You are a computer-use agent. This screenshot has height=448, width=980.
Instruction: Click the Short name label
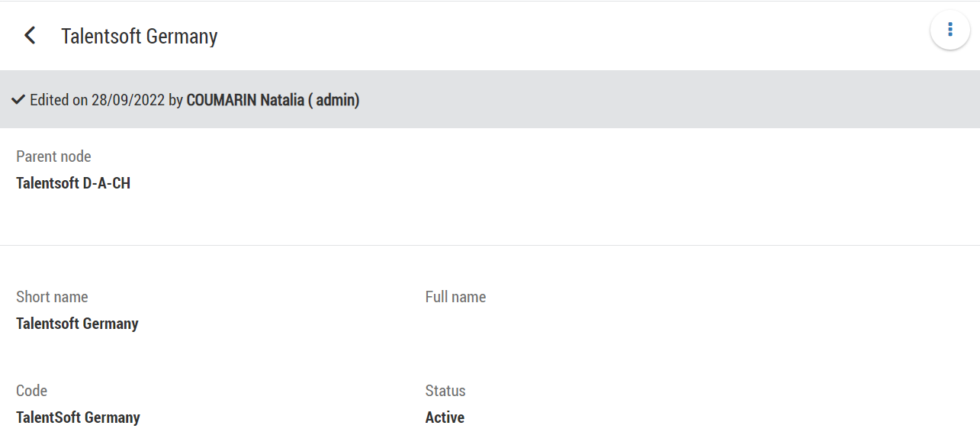point(52,297)
